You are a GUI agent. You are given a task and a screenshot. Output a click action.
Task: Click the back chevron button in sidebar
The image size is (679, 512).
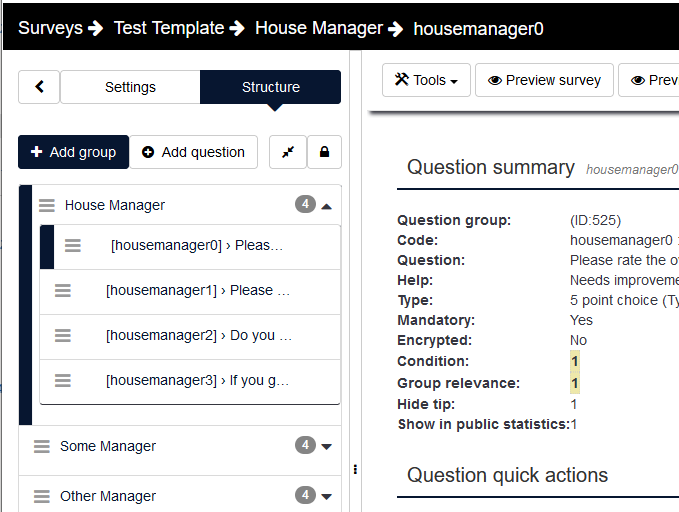39,87
